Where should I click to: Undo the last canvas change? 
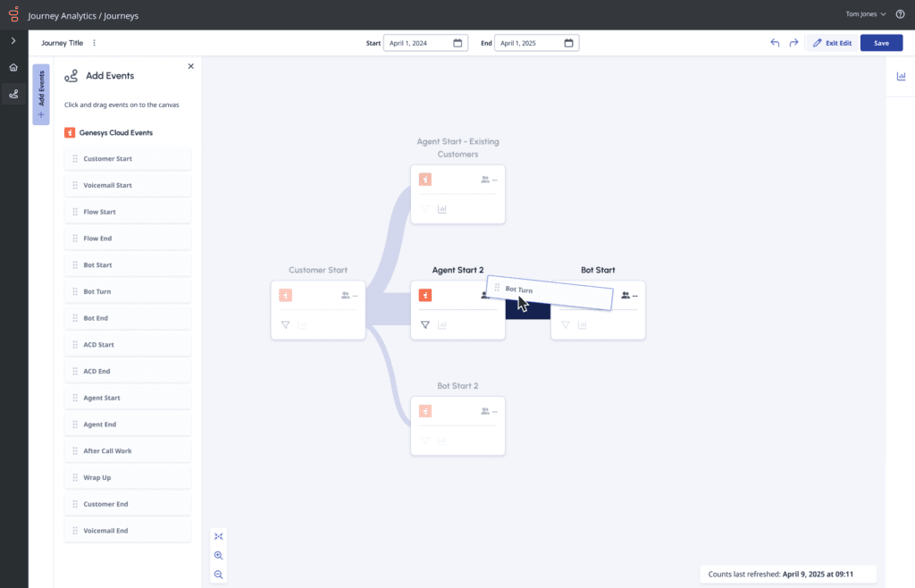point(774,42)
